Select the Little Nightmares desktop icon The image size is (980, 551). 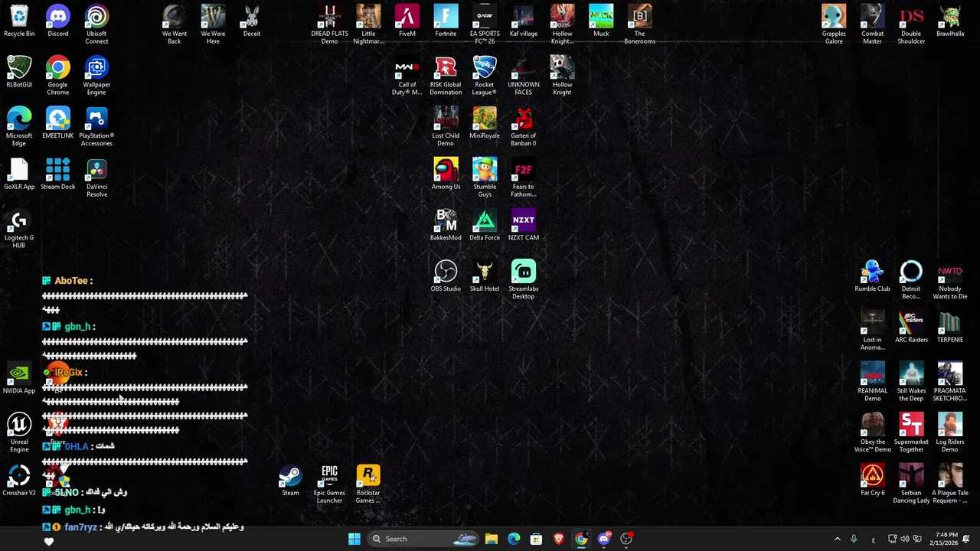click(x=368, y=24)
